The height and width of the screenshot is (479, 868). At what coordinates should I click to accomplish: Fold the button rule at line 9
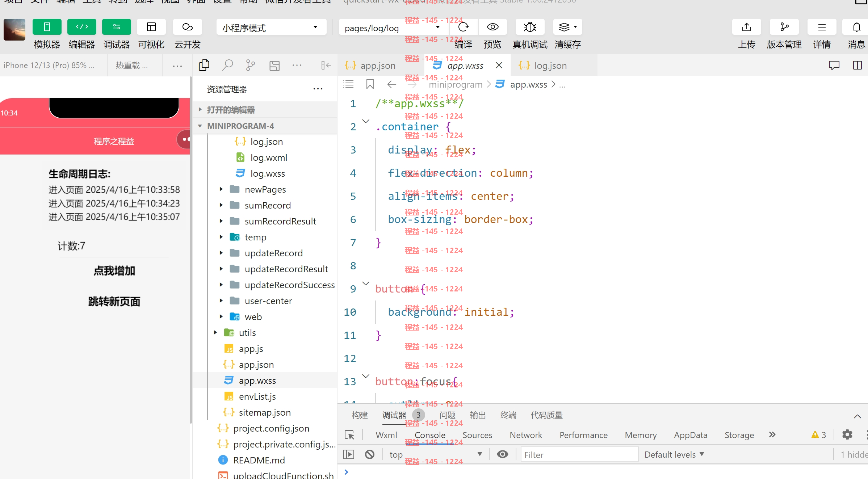[366, 283]
